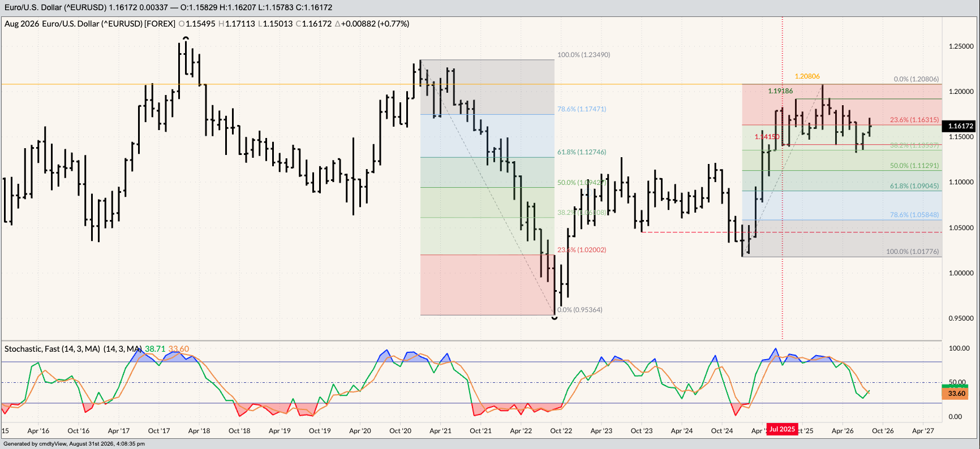Select the 1.19186 green price label

[x=780, y=91]
